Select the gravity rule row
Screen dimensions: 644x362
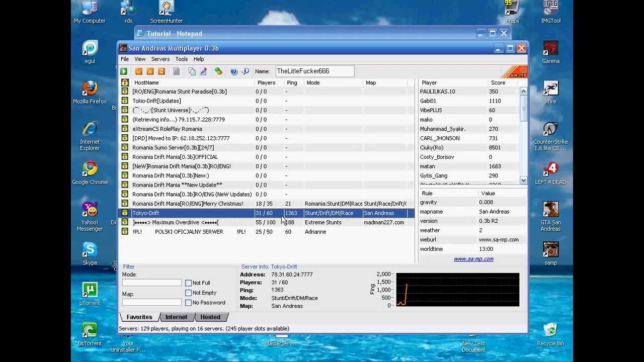(472, 202)
